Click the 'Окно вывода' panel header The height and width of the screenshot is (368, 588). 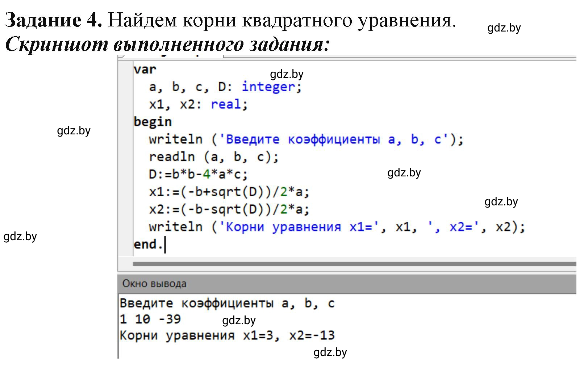(x=347, y=284)
